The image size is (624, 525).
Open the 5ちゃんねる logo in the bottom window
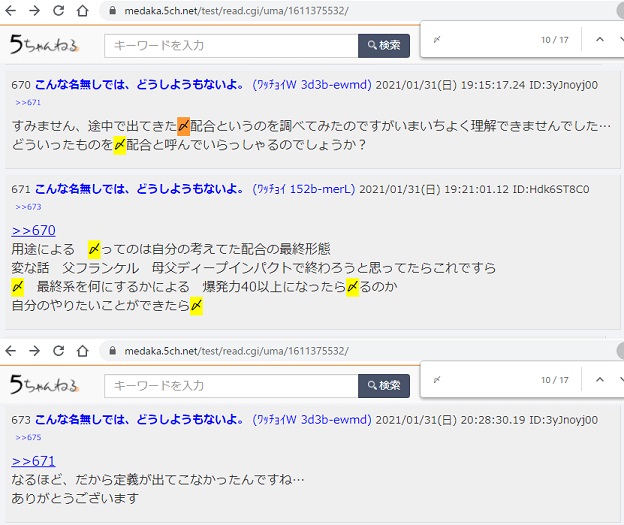pyautogui.click(x=44, y=384)
